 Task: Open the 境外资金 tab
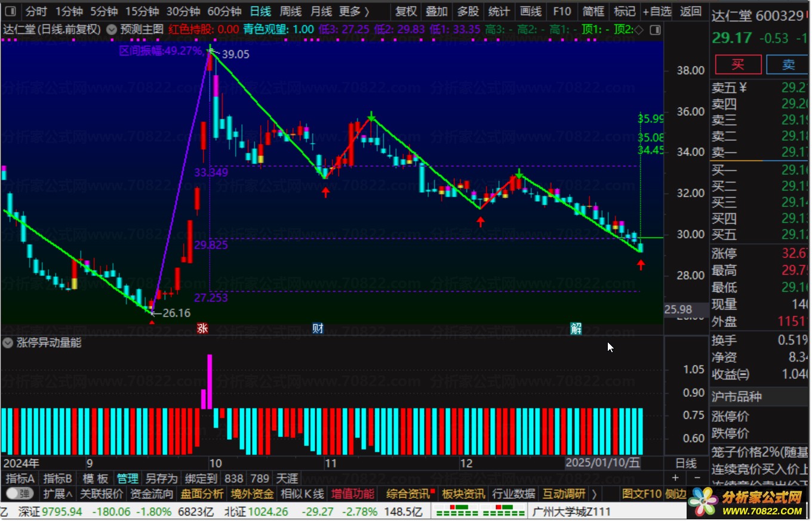(252, 494)
